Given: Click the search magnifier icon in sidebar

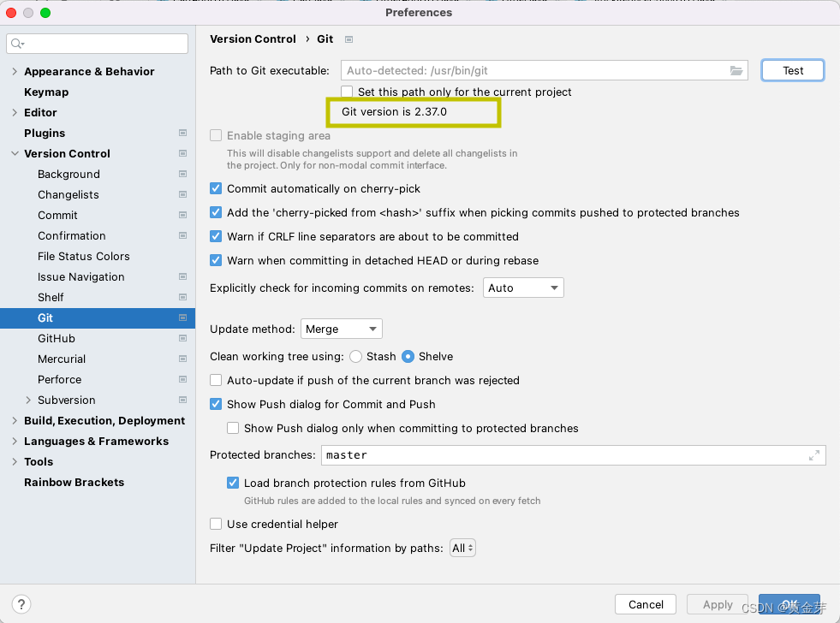Looking at the screenshot, I should [x=17, y=44].
